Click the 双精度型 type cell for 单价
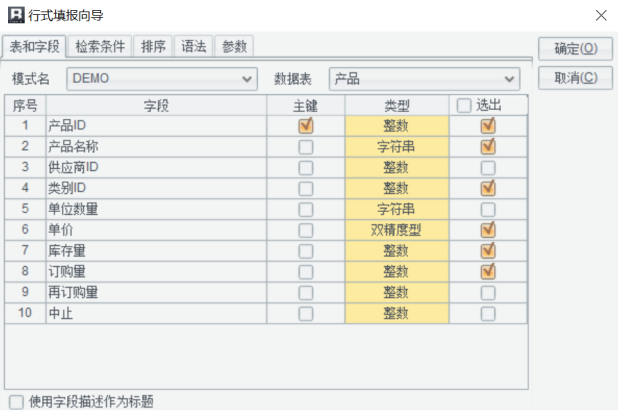Image resolution: width=618 pixels, height=410 pixels. pyautogui.click(x=397, y=230)
